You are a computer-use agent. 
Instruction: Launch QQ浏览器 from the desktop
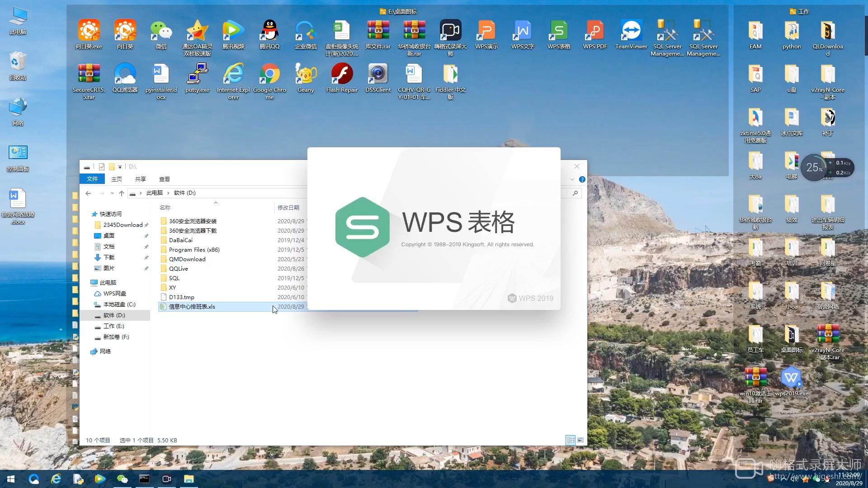click(125, 79)
